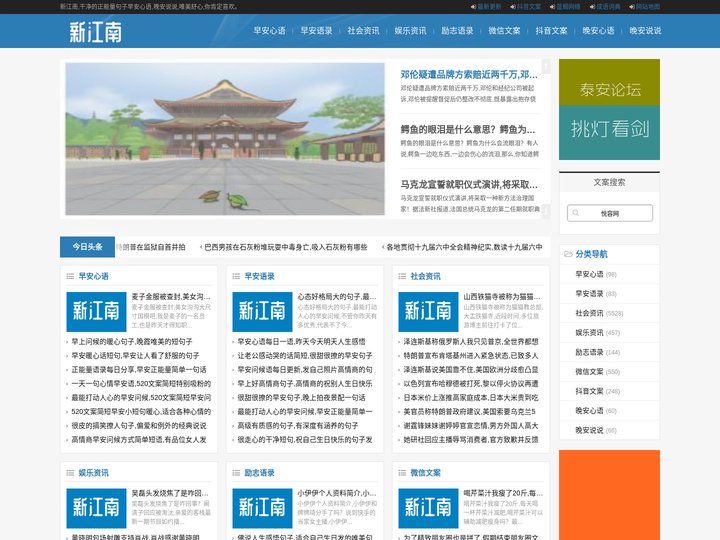
Task: Click the list icon beside 社会资讯 section title
Action: [x=402, y=276]
